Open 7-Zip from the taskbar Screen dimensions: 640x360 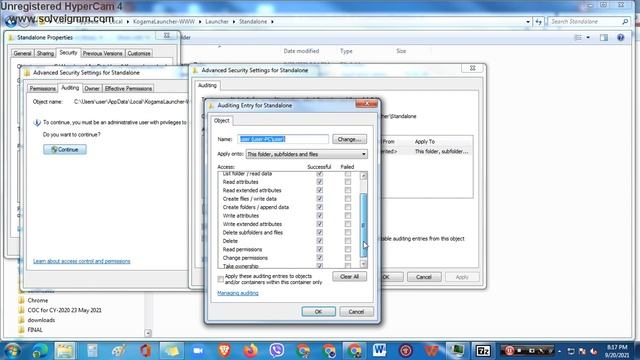483,351
